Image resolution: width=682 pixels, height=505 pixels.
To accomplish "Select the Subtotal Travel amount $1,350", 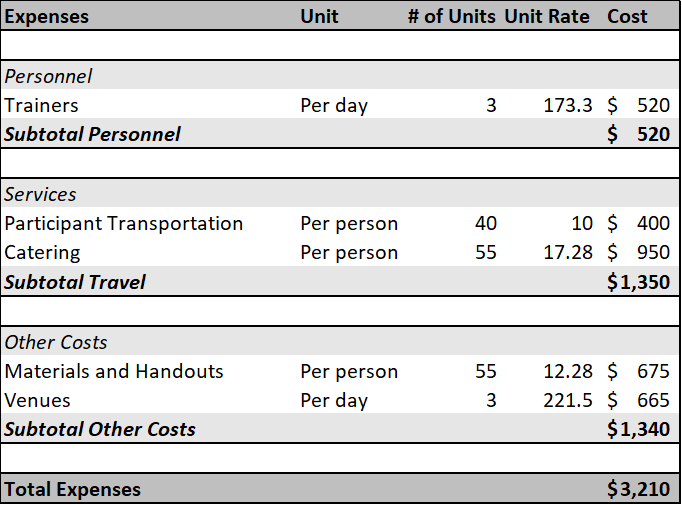I will [638, 282].
